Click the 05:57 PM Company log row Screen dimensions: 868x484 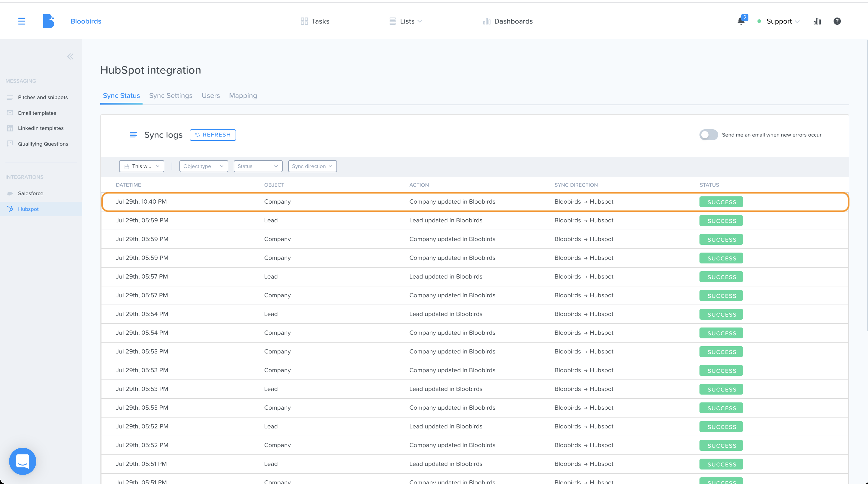(475, 295)
